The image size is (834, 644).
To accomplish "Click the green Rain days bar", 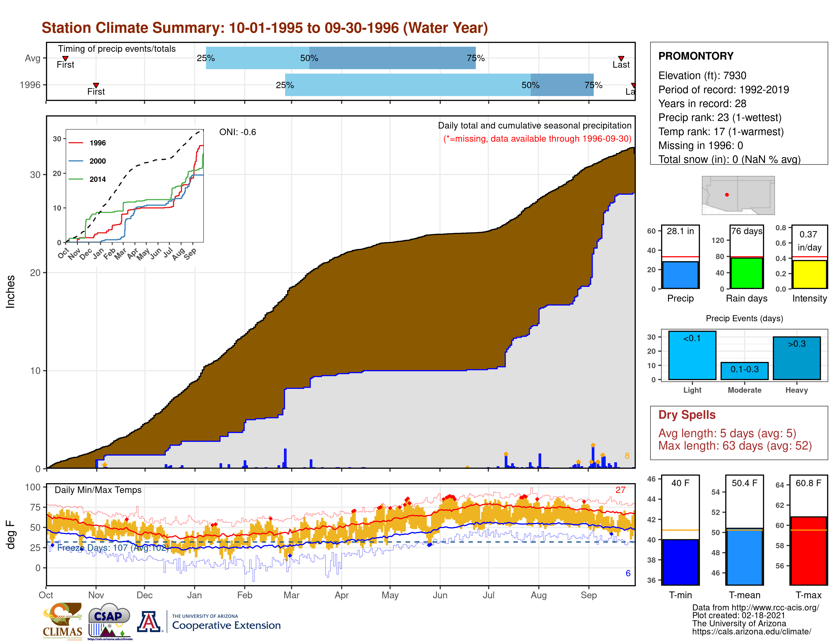I will 747,273.
